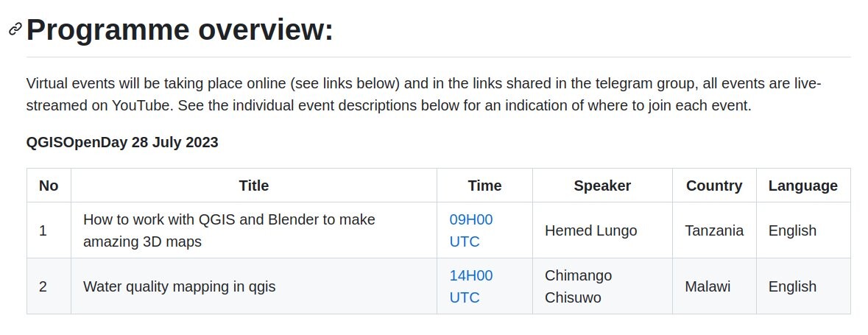Click the Water quality mapping in qgis cell
Image resolution: width=868 pixels, height=335 pixels.
(254, 286)
